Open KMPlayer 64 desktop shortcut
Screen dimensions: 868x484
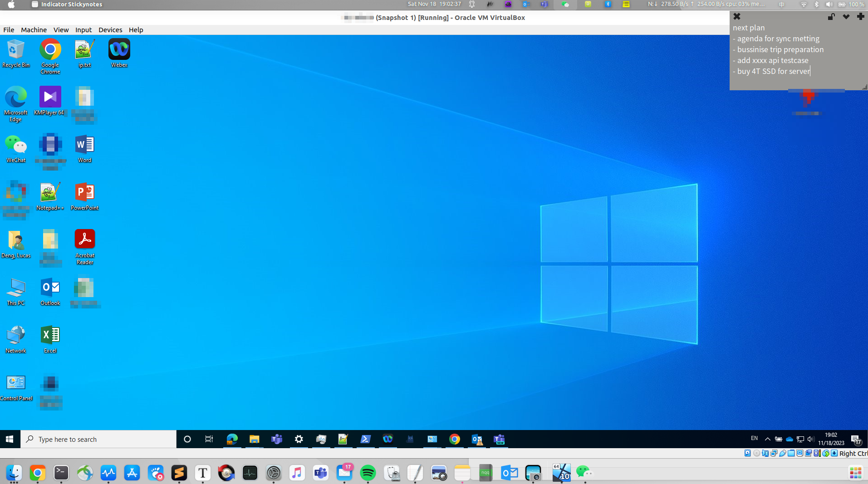[50, 98]
